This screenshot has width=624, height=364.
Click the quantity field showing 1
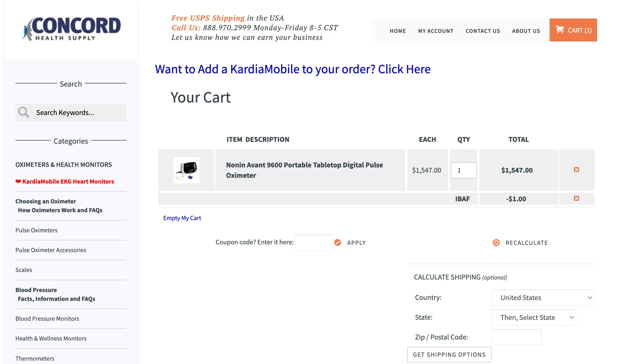463,170
